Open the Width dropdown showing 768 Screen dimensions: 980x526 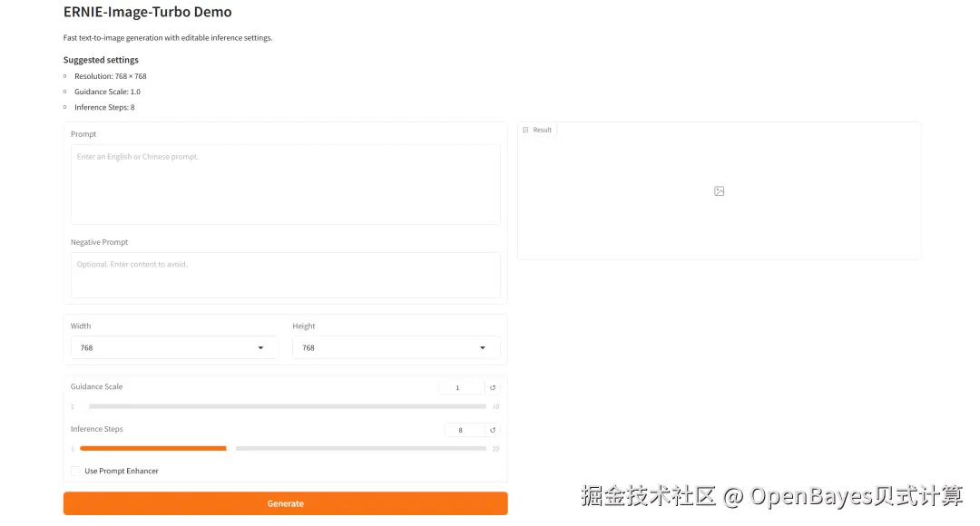click(x=172, y=347)
